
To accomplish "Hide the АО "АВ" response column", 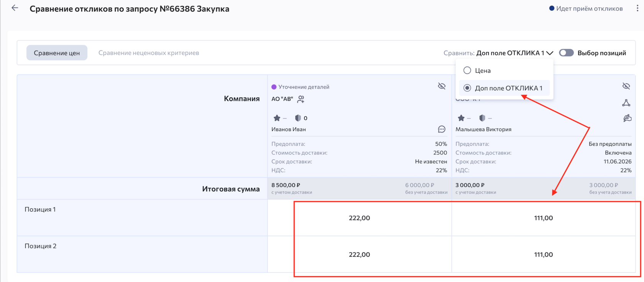I will tap(442, 86).
